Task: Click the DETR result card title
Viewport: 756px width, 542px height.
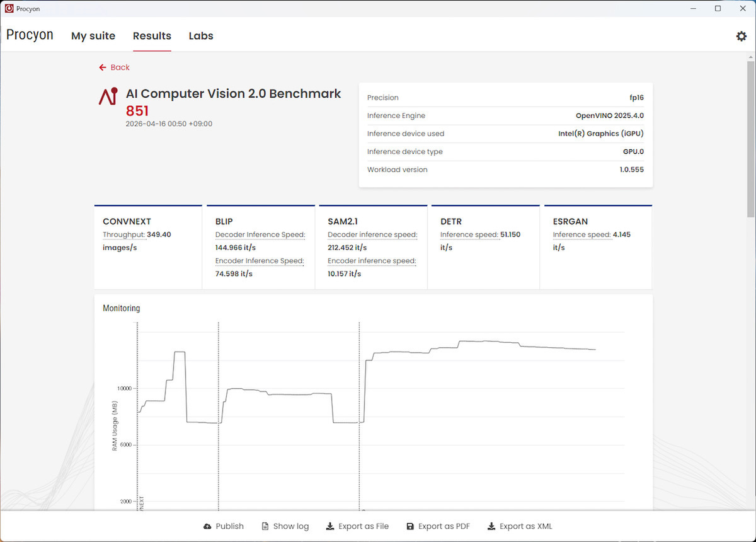Action: click(452, 222)
